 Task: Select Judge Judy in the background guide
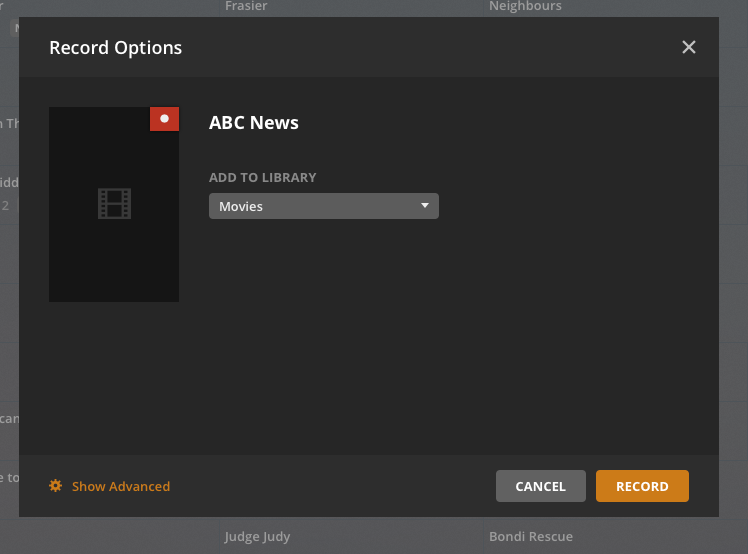(x=258, y=537)
